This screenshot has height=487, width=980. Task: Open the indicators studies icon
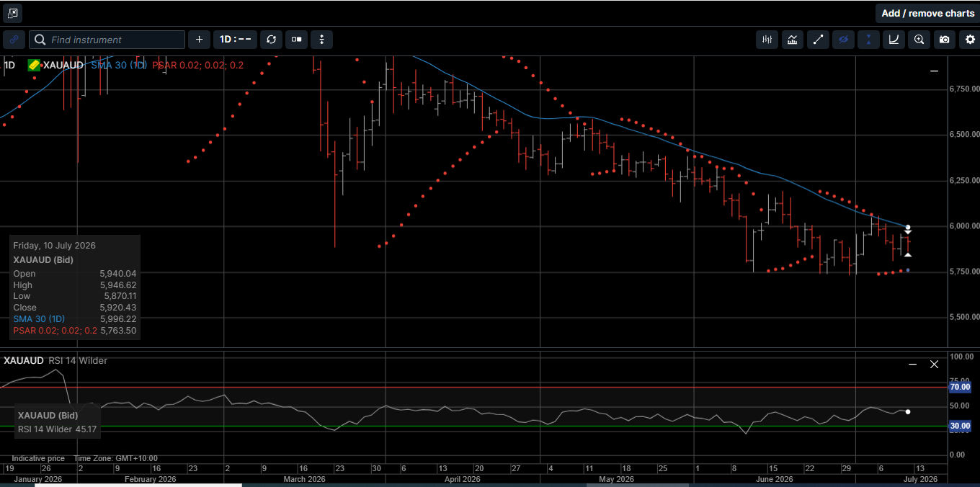[x=792, y=40]
